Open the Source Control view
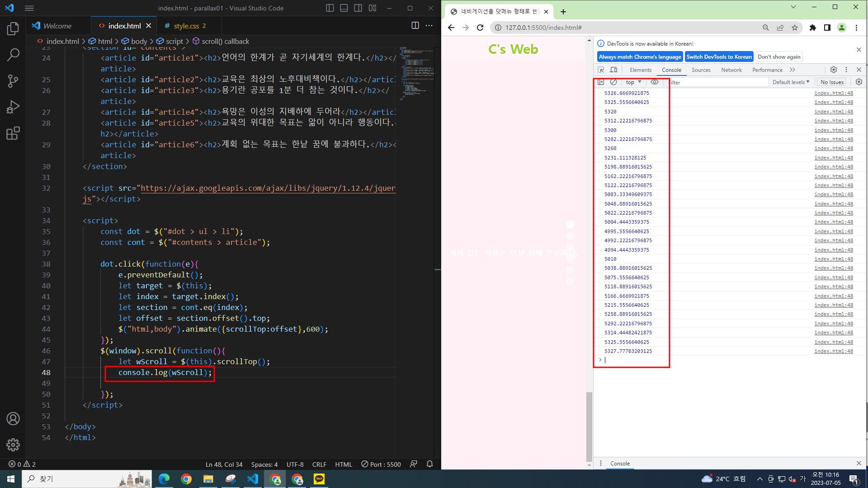Image resolution: width=868 pixels, height=488 pixels. coord(13,81)
